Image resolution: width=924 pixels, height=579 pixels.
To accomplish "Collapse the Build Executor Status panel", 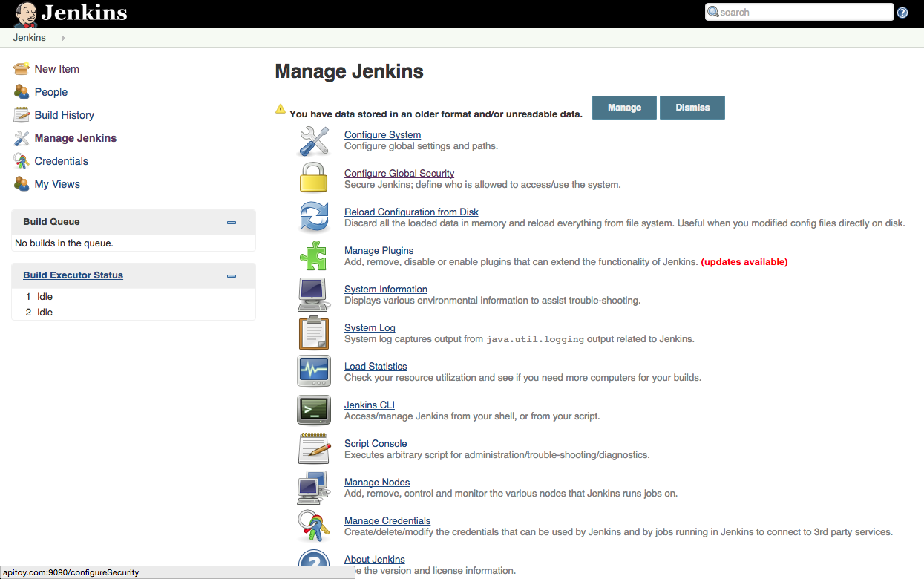I will tap(232, 276).
